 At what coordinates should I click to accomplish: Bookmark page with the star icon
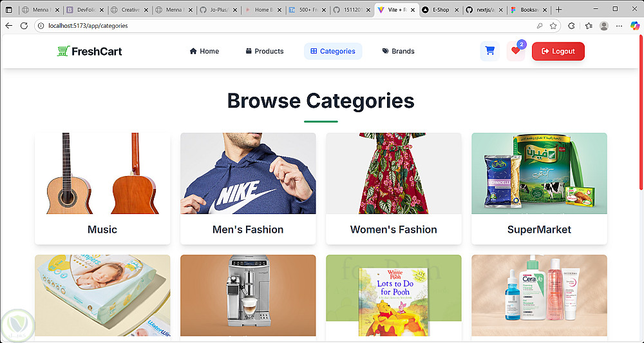553,26
